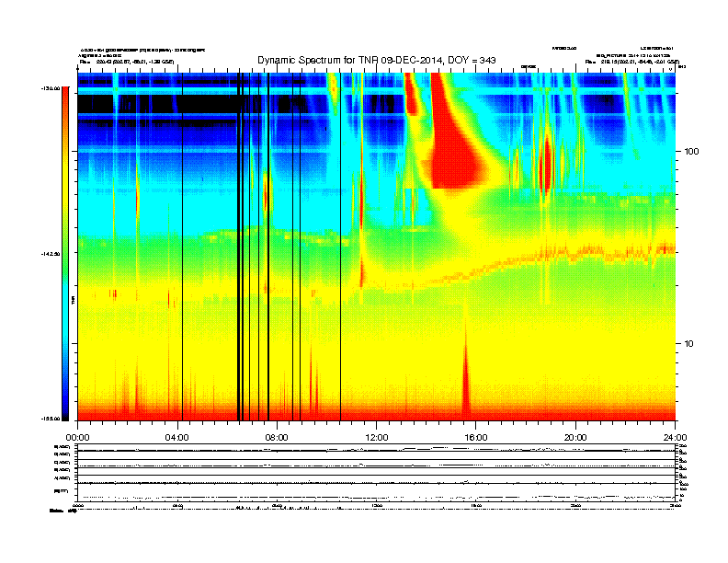
Task: Click the 100 frequency axis label
Action: coord(691,152)
